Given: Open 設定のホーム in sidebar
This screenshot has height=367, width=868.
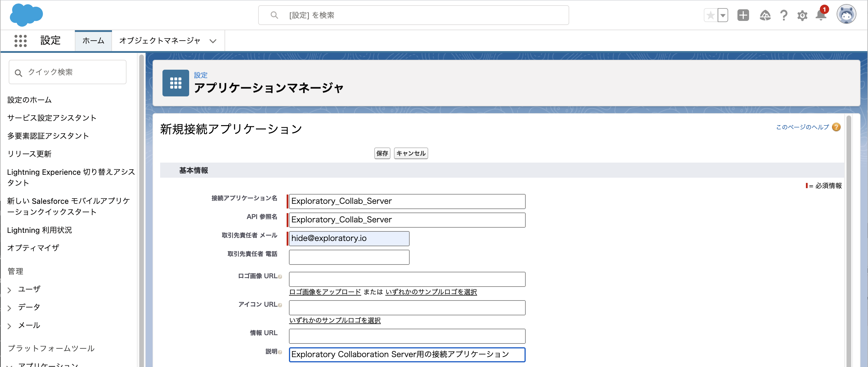Looking at the screenshot, I should tap(29, 100).
